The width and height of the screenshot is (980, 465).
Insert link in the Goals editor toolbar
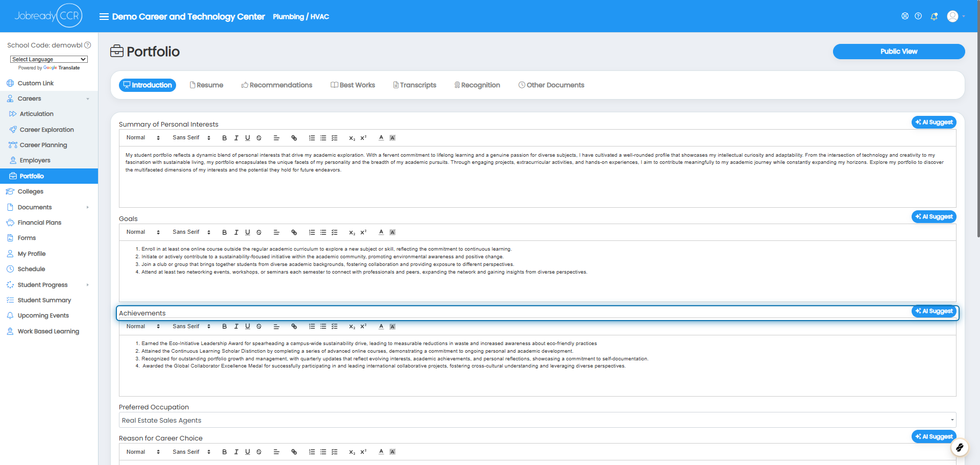(x=294, y=232)
